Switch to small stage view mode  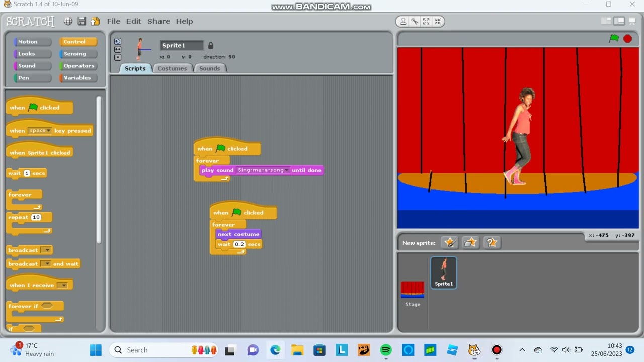(607, 21)
